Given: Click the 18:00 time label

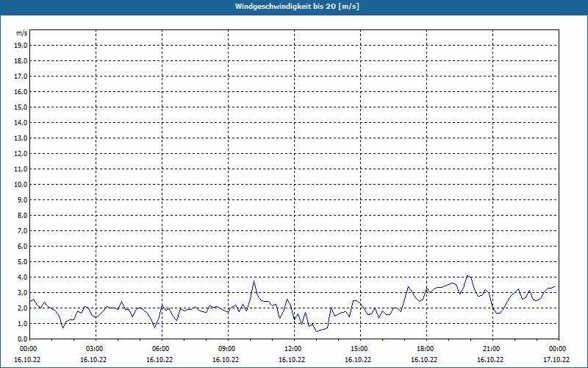Looking at the screenshot, I should tap(426, 349).
